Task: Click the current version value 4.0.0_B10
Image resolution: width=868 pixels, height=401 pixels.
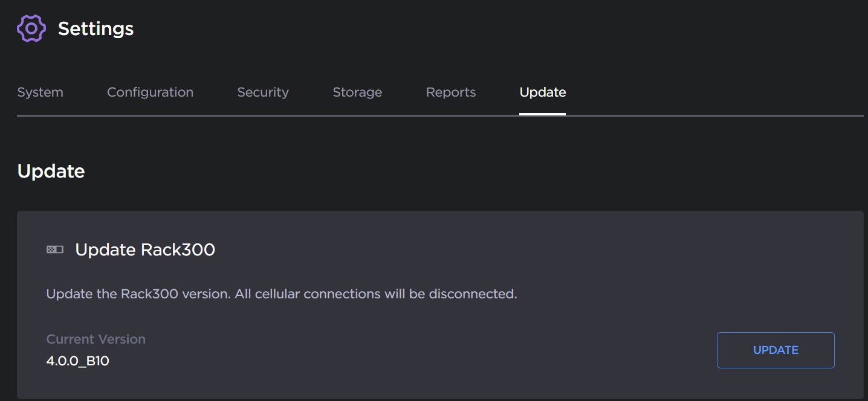Action: 77,360
